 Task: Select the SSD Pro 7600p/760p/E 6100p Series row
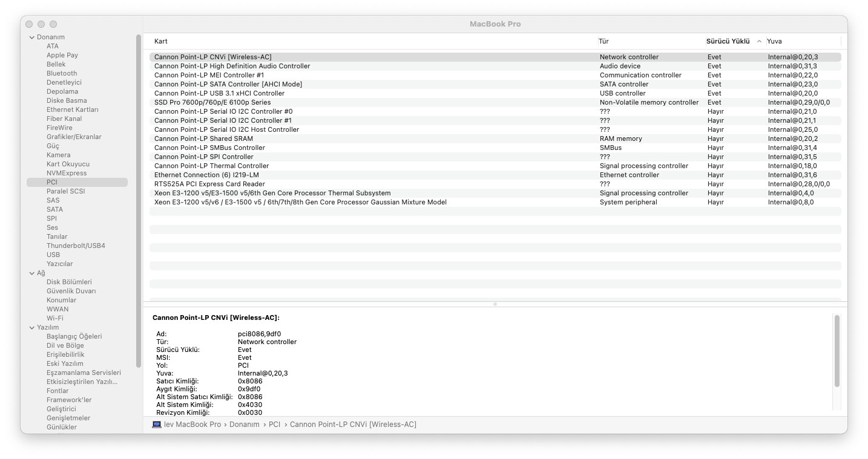pyautogui.click(x=495, y=102)
